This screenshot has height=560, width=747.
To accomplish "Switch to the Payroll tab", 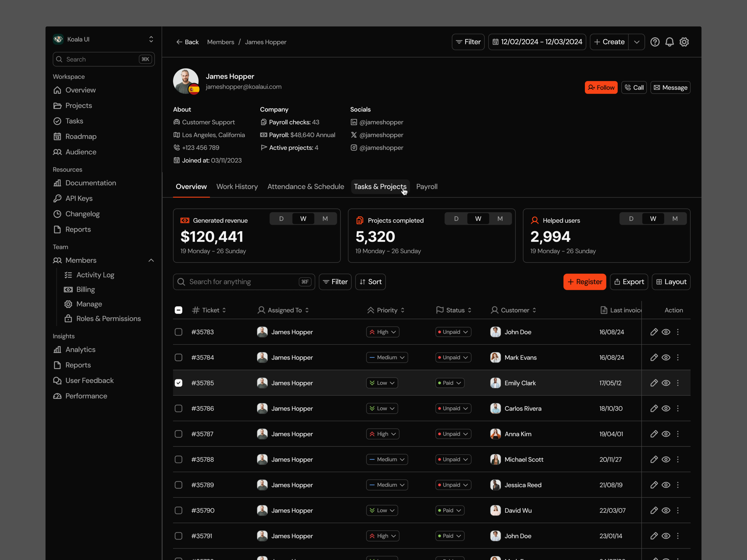I will [426, 186].
